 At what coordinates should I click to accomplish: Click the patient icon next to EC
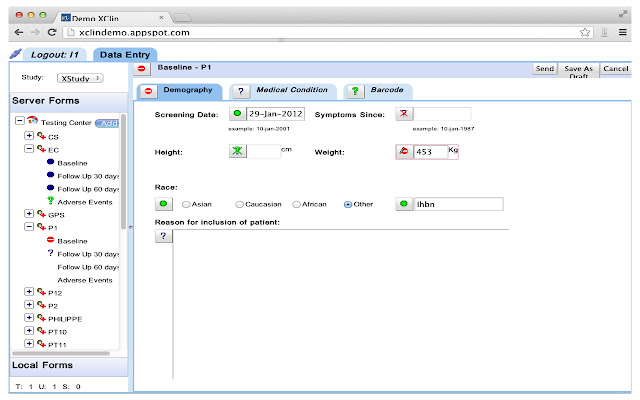point(41,149)
